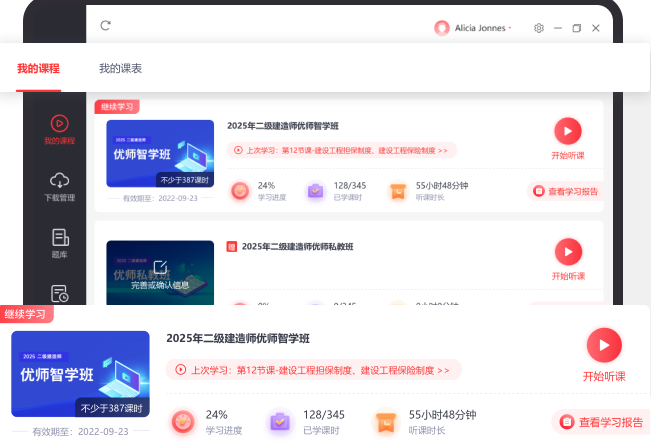Click the 继续学习 tag on enlarged card
This screenshot has height=447, width=651.
(27, 314)
